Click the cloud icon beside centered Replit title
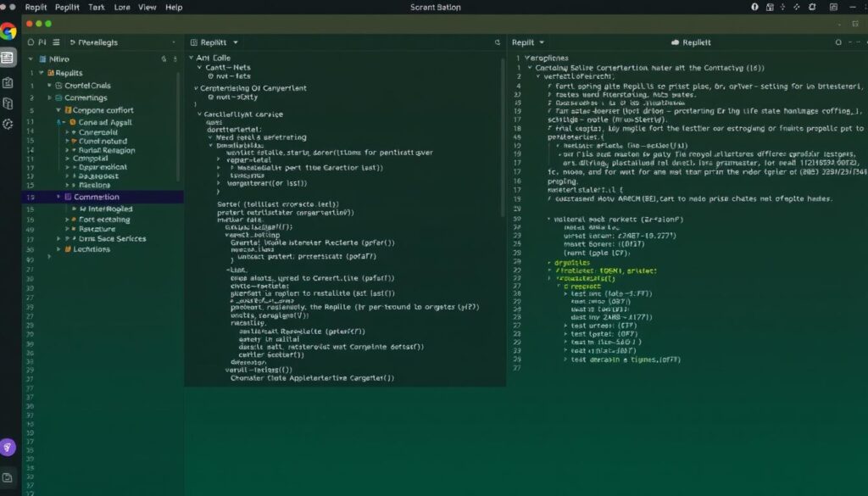The width and height of the screenshot is (868, 496). click(676, 42)
